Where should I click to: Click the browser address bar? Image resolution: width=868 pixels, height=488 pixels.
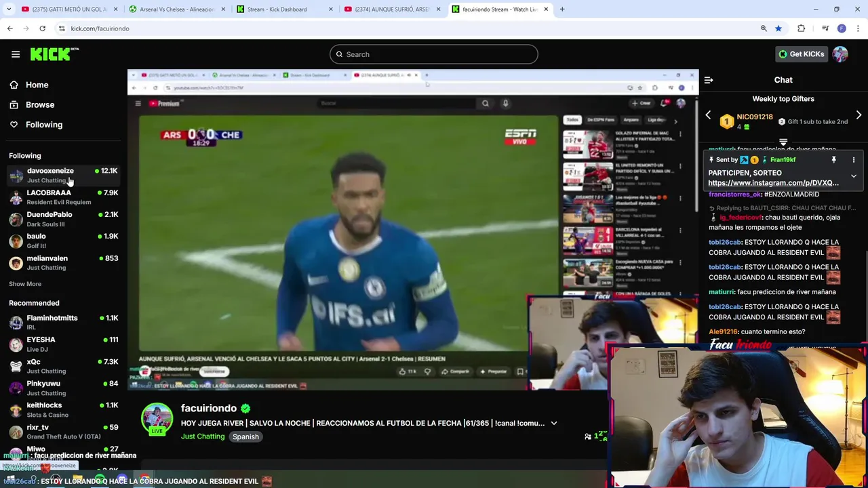407,28
